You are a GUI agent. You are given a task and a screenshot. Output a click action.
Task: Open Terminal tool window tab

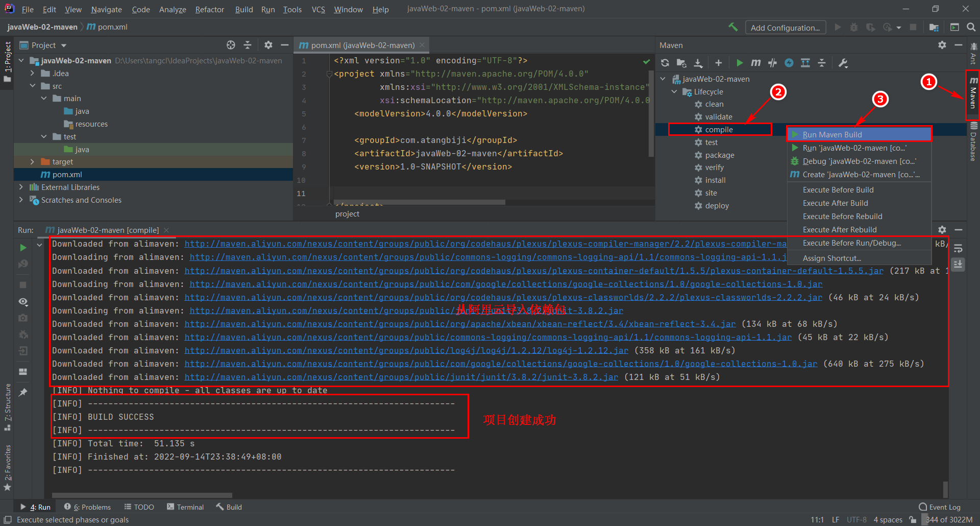[x=185, y=507]
